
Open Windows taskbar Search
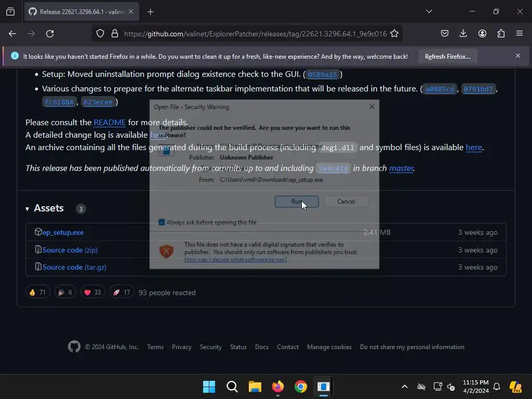tap(232, 387)
